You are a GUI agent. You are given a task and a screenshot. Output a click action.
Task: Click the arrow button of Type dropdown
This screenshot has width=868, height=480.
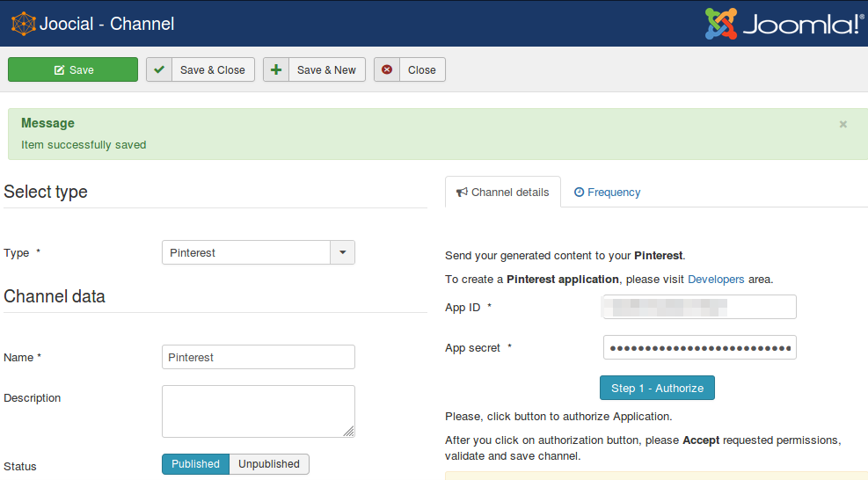pos(343,252)
